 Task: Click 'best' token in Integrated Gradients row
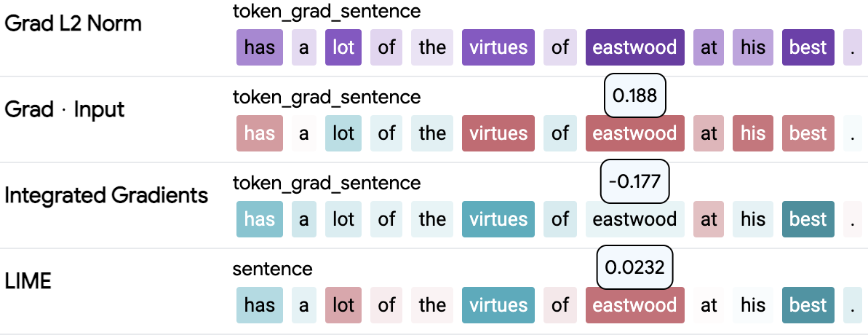click(808, 219)
